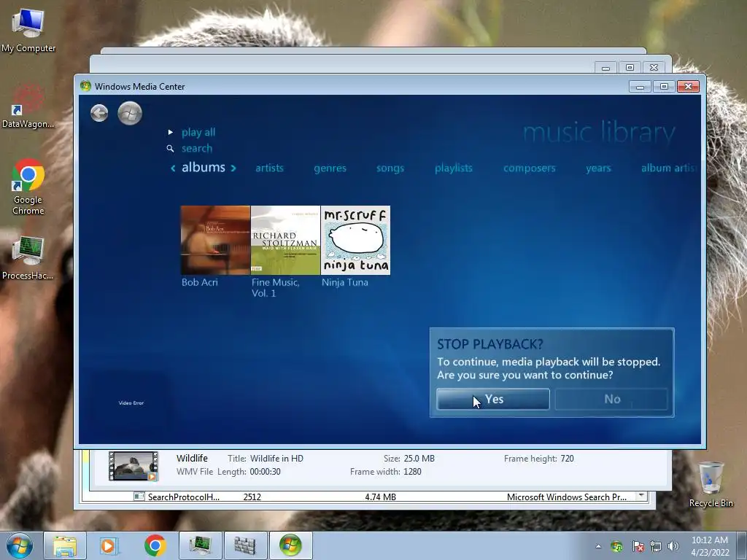Screen dimensions: 747x560
Task: Open the Bob Acri album cover
Action: [215, 240]
